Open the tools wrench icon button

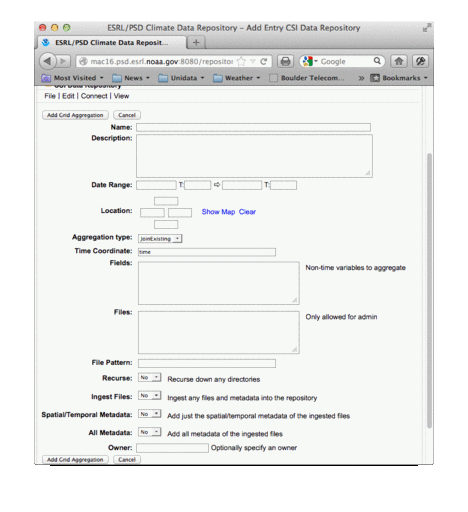(x=420, y=61)
